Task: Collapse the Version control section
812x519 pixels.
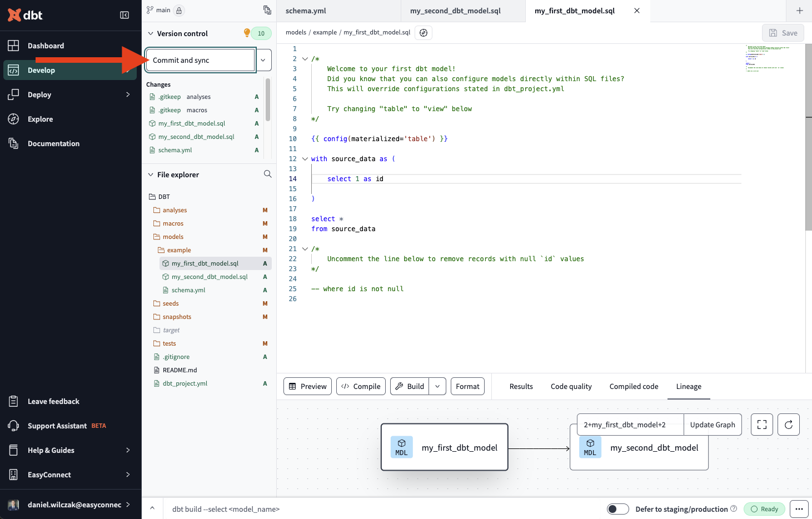Action: (151, 33)
